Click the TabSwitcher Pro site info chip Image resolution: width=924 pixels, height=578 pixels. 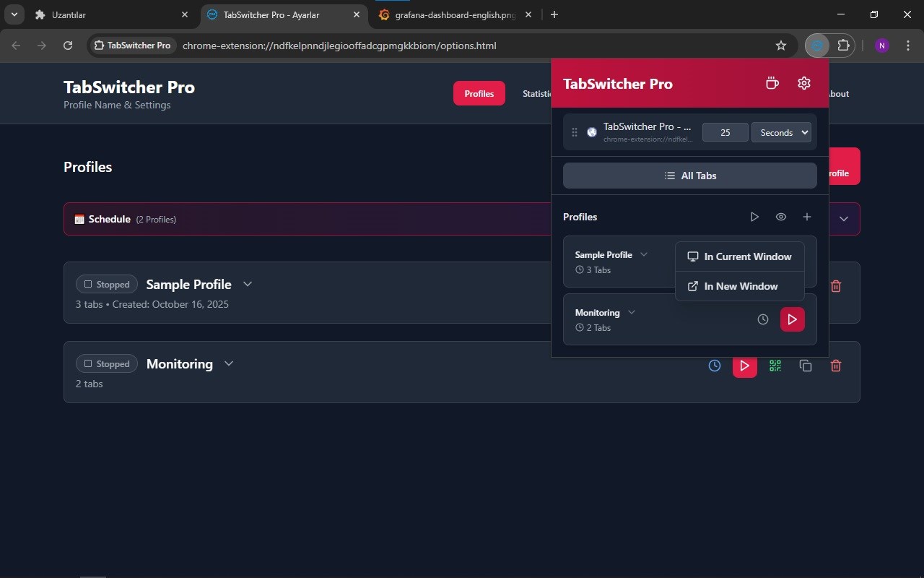pyautogui.click(x=131, y=46)
